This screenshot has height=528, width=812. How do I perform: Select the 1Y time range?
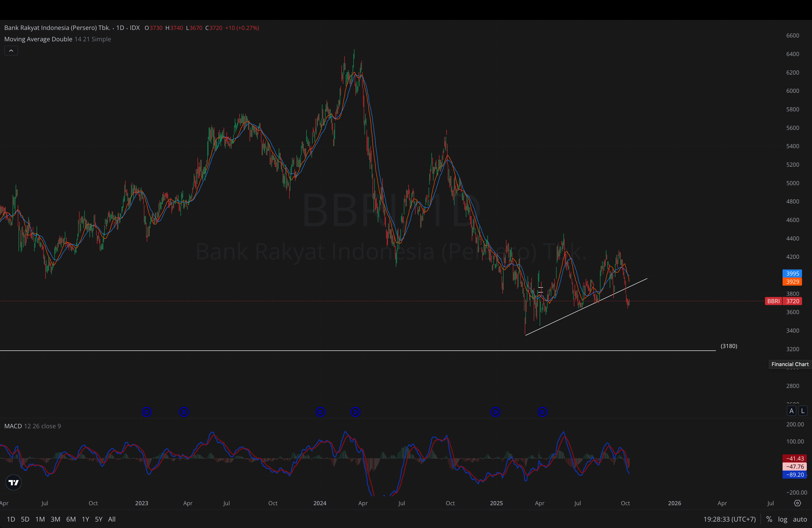(85, 519)
